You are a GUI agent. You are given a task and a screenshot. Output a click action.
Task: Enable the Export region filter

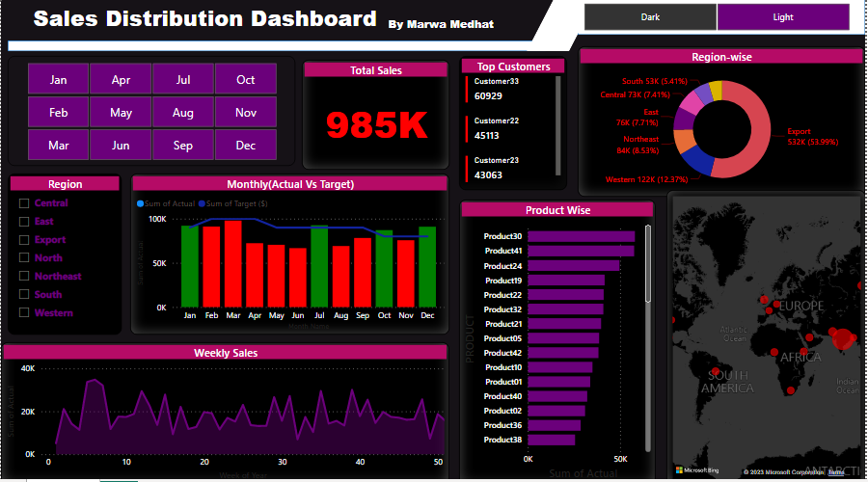pos(24,240)
